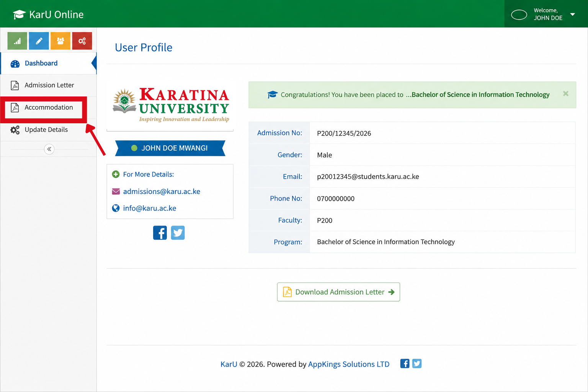
Task: Click the Accommodation document icon
Action: (15, 108)
